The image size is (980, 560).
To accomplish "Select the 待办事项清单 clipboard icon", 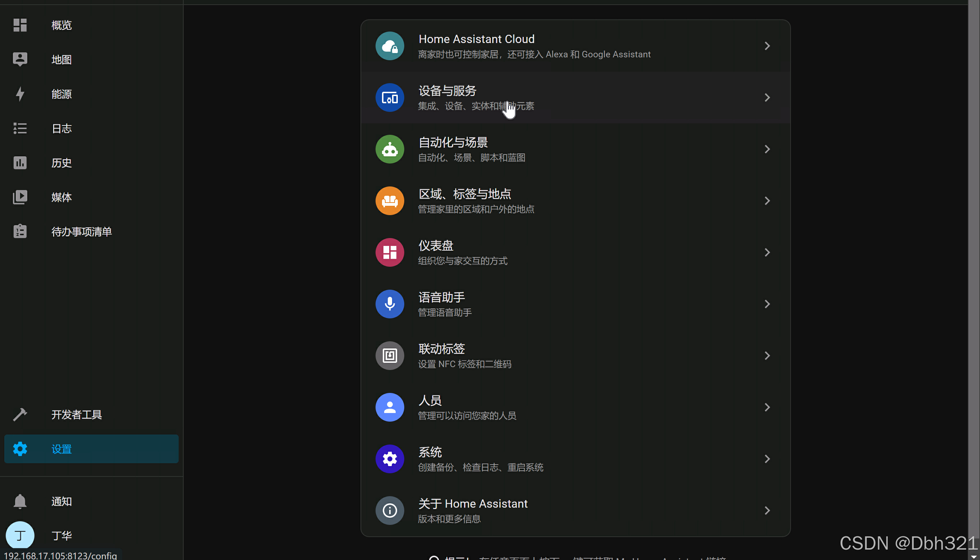I will 20,232.
